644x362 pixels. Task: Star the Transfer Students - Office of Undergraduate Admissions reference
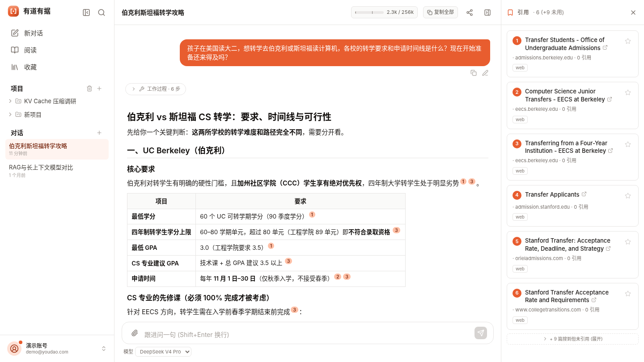point(628,41)
